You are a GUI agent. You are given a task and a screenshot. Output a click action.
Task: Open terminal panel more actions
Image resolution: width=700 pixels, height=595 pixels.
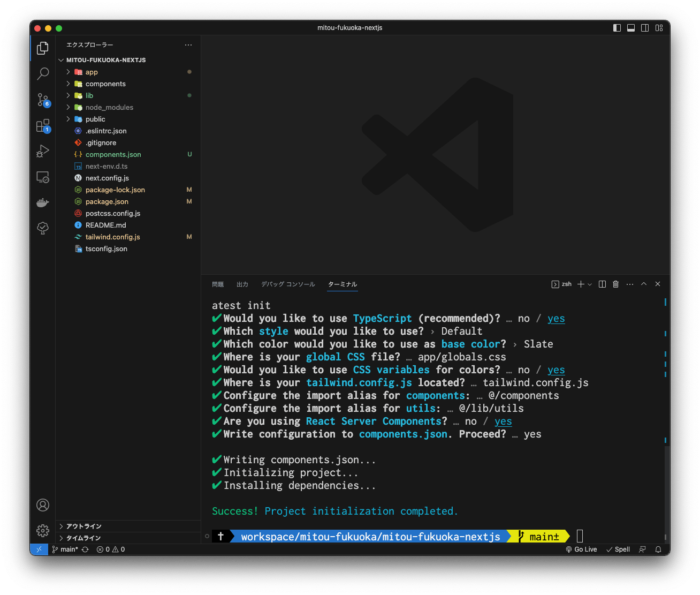coord(630,284)
